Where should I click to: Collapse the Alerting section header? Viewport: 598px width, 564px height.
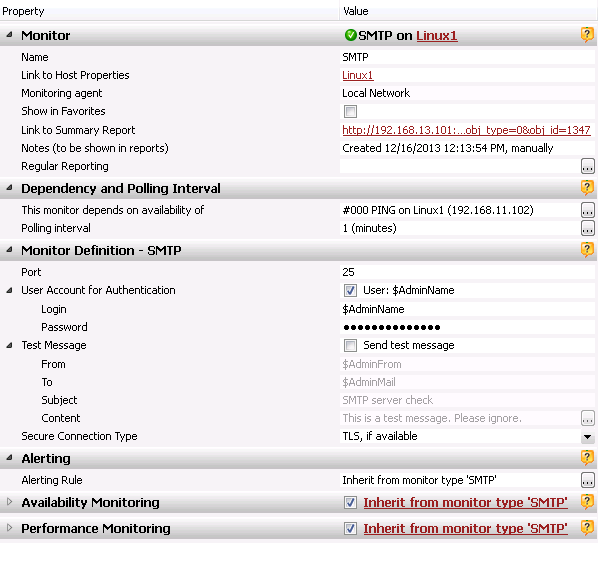10,458
